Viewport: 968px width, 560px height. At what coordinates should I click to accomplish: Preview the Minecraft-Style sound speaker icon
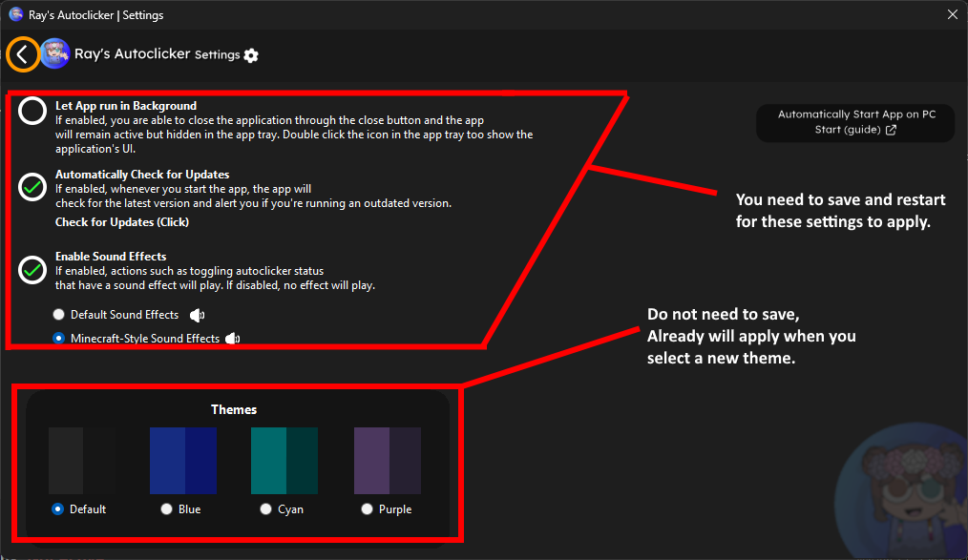click(233, 339)
